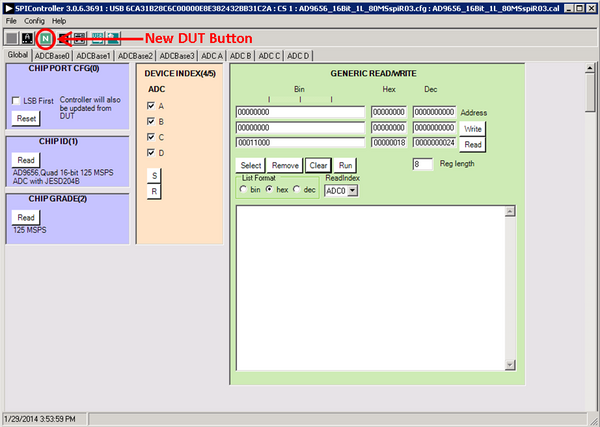Click the green New DUT toolbar button
The height and width of the screenshot is (427, 600).
pyautogui.click(x=46, y=38)
